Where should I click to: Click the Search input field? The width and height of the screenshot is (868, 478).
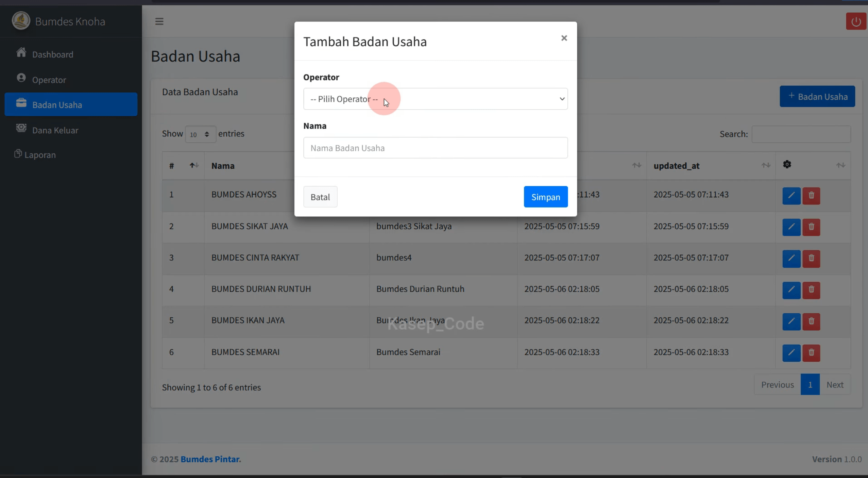(x=801, y=134)
